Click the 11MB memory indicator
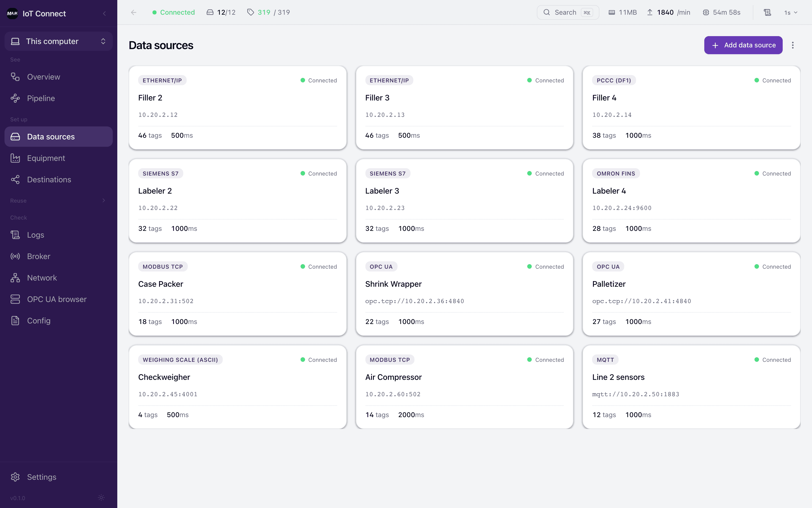 [623, 12]
